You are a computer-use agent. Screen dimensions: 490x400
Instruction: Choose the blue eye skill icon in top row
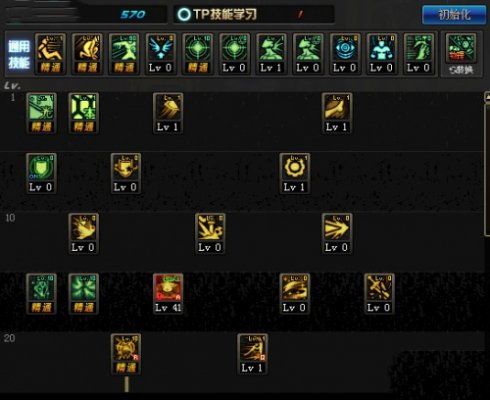[x=345, y=54]
